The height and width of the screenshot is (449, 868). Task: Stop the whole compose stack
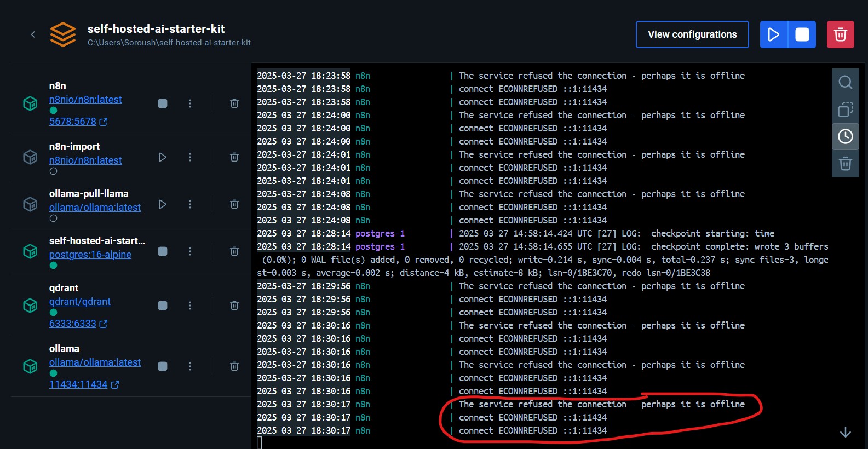802,34
